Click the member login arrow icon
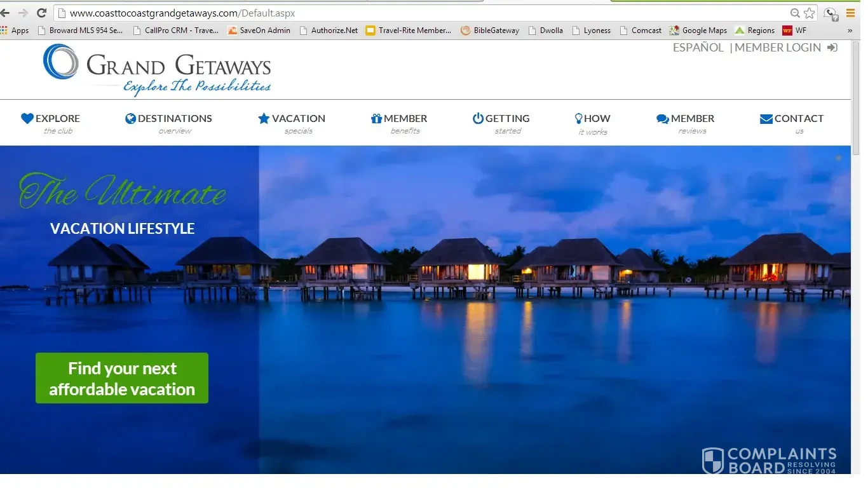 [832, 48]
